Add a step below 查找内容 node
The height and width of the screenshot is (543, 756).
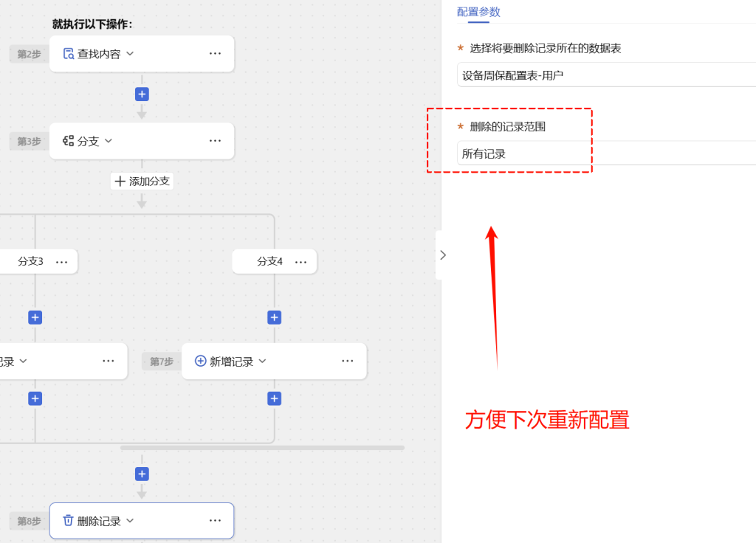(142, 94)
